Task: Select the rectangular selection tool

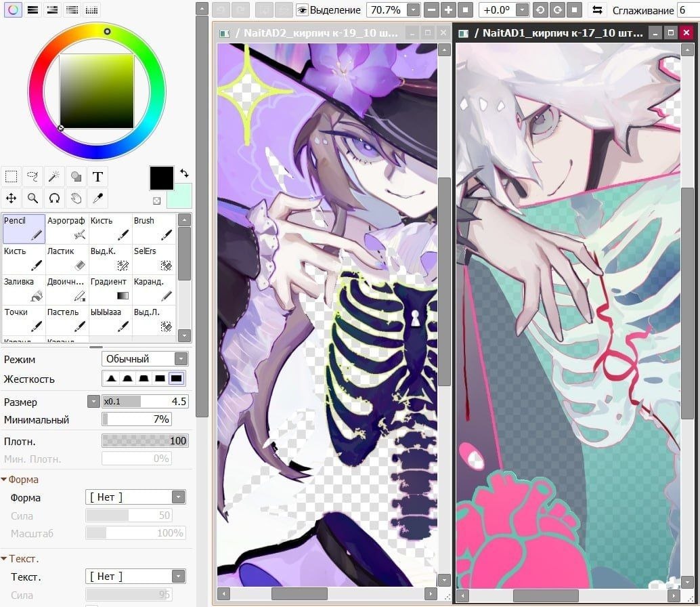Action: (11, 177)
